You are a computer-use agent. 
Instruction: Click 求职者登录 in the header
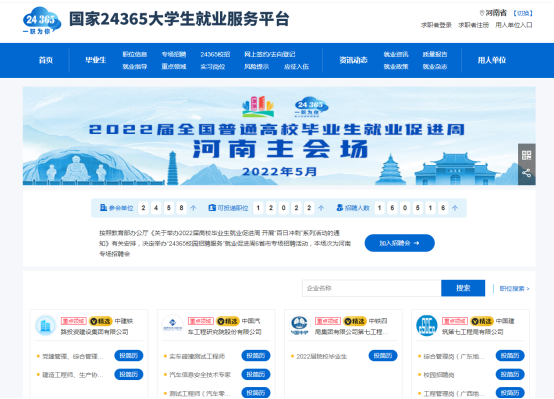point(436,25)
